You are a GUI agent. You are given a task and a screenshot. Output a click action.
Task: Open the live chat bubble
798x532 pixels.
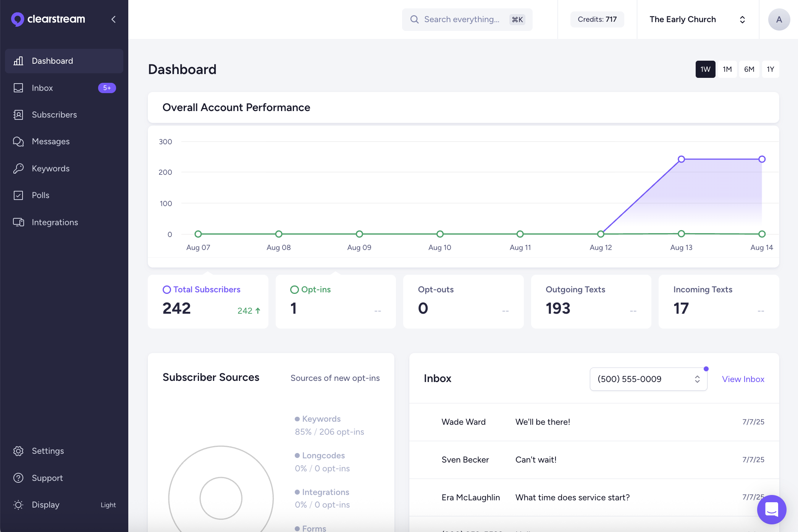(771, 509)
